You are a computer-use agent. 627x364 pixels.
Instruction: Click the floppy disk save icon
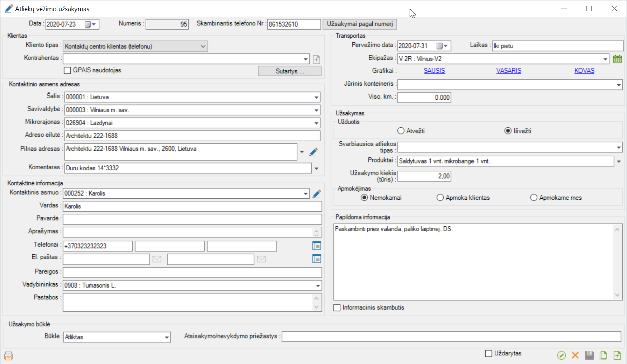click(589, 355)
